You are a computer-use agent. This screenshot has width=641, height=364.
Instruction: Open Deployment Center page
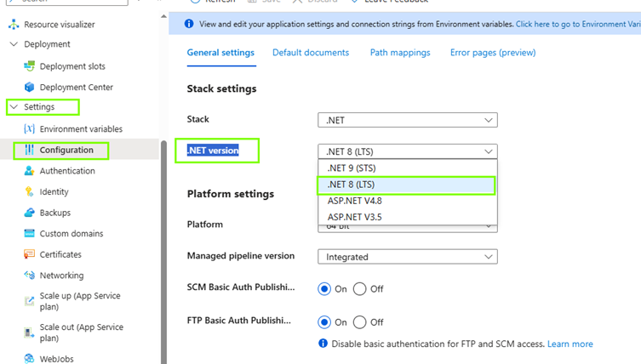click(77, 87)
